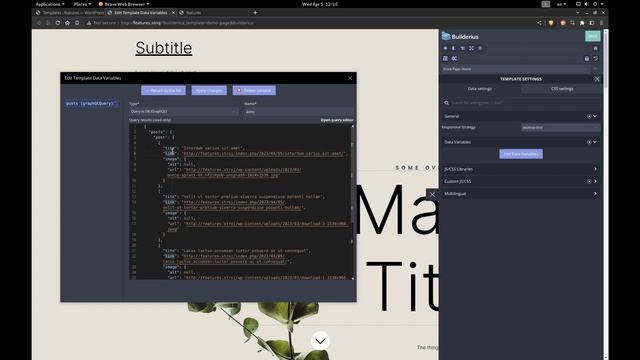The image size is (640, 360).
Task: Open template settings gears icon
Action: point(454,58)
